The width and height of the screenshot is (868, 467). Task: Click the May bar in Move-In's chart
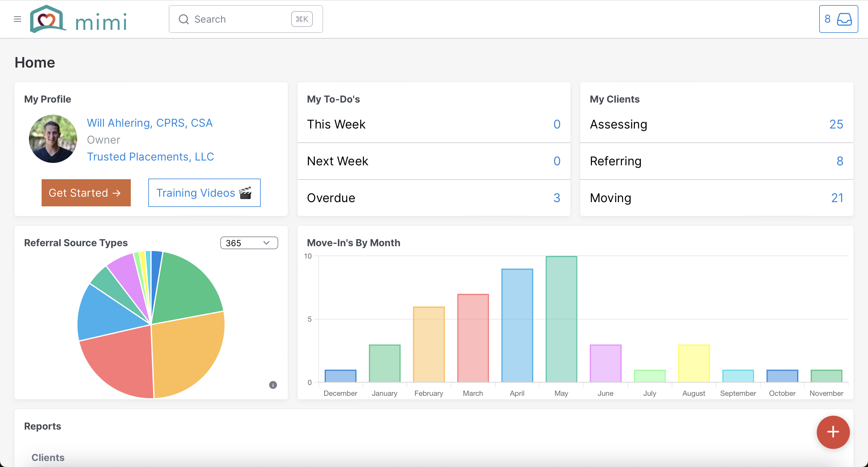click(x=561, y=319)
